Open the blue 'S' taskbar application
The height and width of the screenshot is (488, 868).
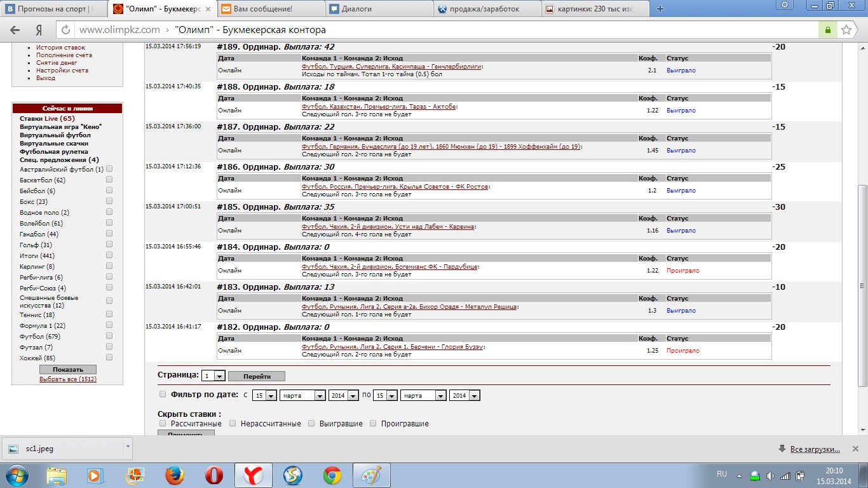pyautogui.click(x=292, y=475)
